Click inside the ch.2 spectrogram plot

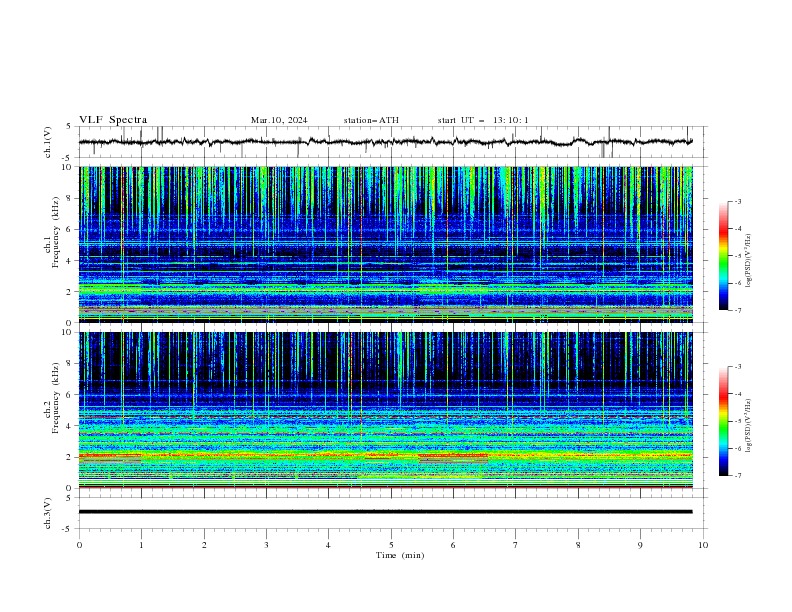[x=386, y=410]
